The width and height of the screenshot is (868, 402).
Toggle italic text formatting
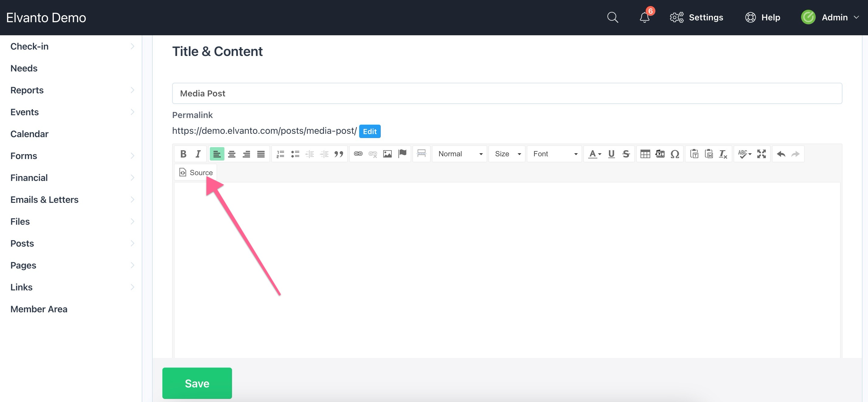198,154
